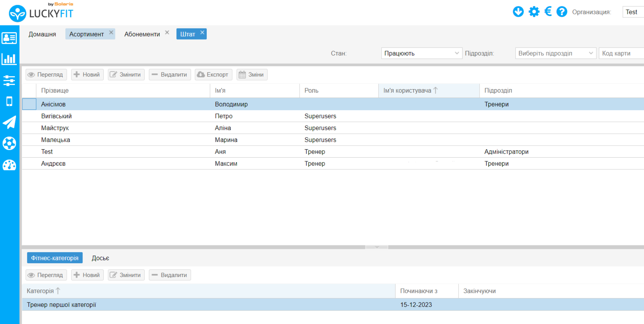This screenshot has width=644, height=324.
Task: Open the settings gear icon in header
Action: coord(534,12)
